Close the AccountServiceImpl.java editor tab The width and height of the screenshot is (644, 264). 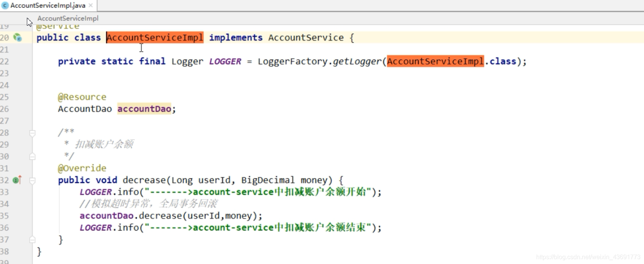91,5
